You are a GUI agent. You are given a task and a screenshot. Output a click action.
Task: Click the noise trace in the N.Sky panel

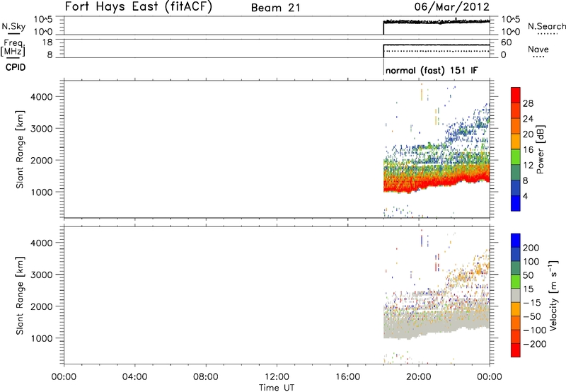437,22
